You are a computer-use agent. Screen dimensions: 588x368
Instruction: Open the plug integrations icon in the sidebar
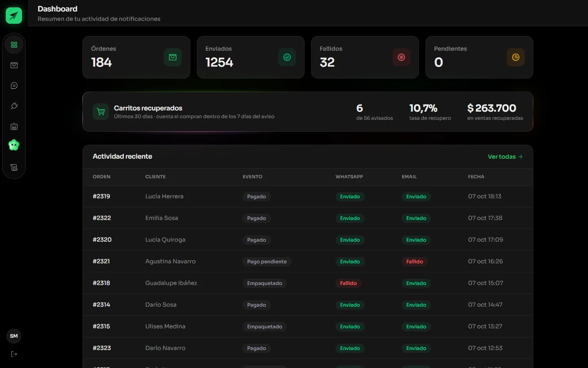point(14,106)
